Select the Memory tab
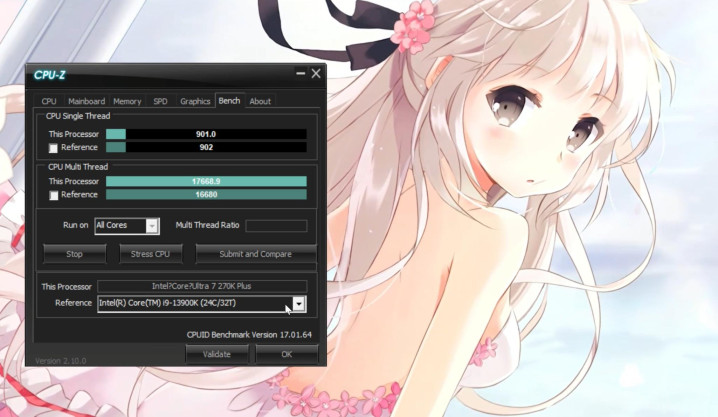This screenshot has height=417, width=718. click(127, 101)
